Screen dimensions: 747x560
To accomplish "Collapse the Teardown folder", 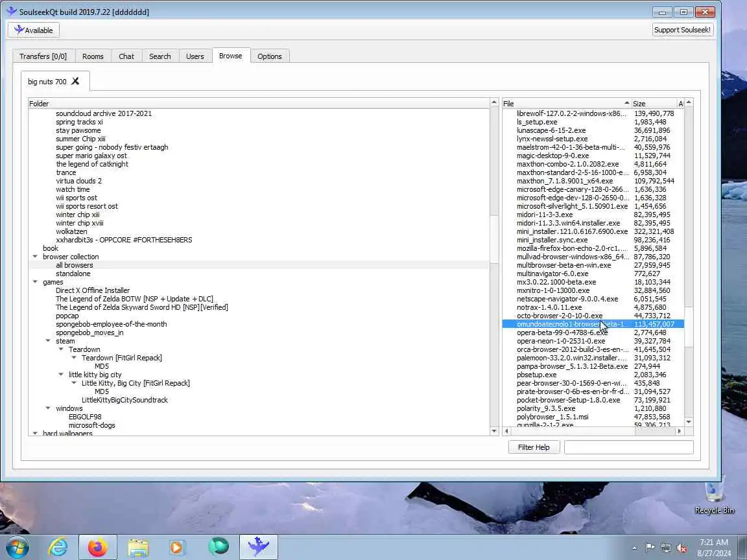I will click(x=61, y=349).
